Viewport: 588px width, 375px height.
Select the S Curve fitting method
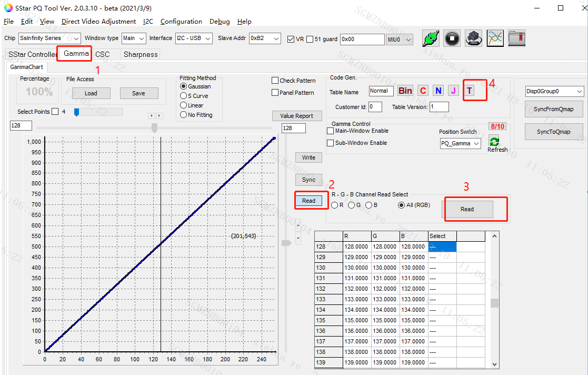click(x=183, y=96)
